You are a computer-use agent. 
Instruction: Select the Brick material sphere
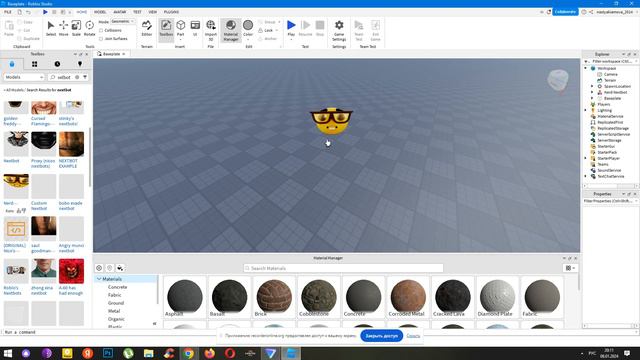[x=274, y=297]
